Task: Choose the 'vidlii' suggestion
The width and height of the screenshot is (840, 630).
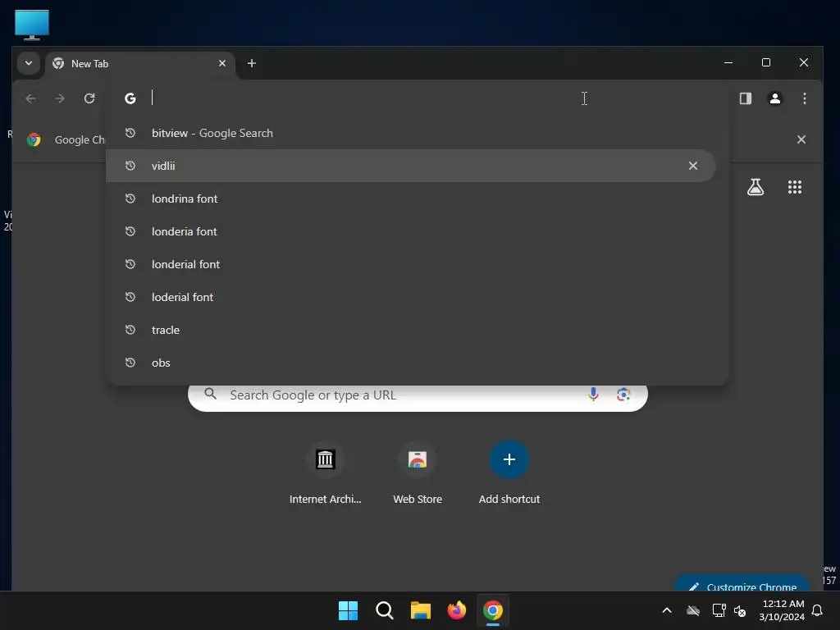Action: [x=411, y=166]
